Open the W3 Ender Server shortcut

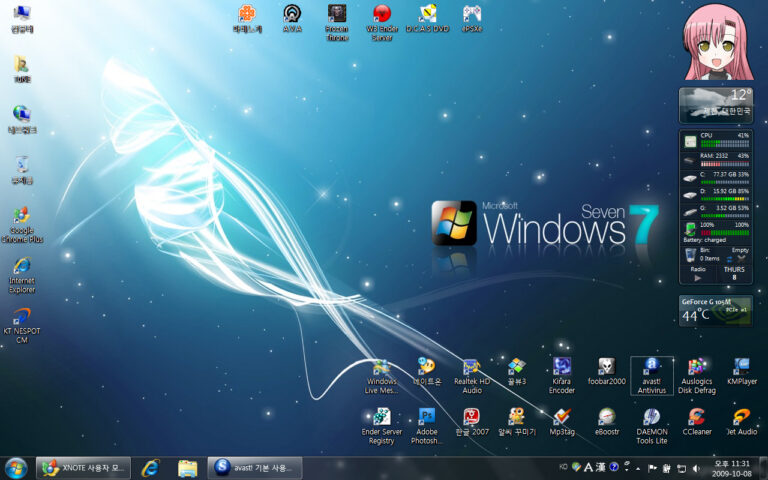point(382,23)
